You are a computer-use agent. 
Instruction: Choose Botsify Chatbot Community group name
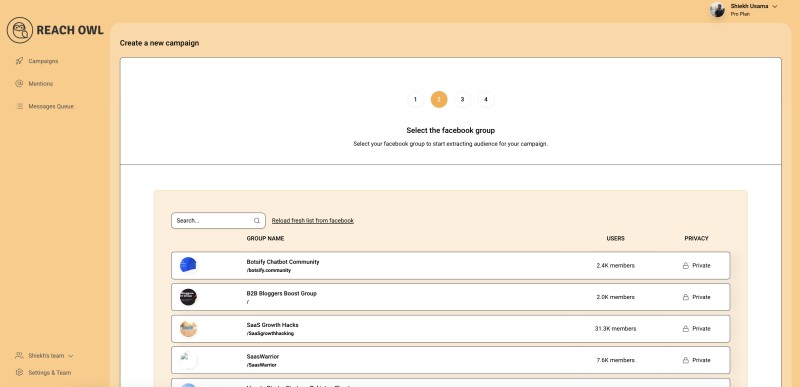click(283, 262)
